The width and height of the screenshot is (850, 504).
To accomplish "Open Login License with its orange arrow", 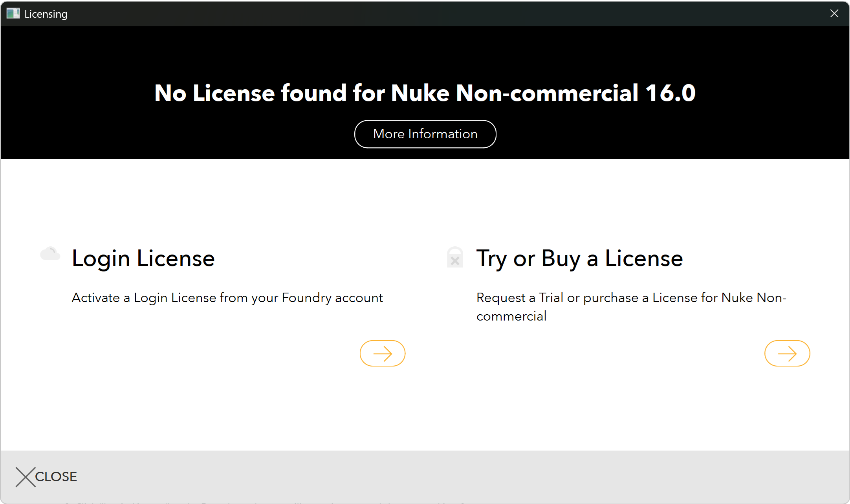I will pyautogui.click(x=383, y=353).
